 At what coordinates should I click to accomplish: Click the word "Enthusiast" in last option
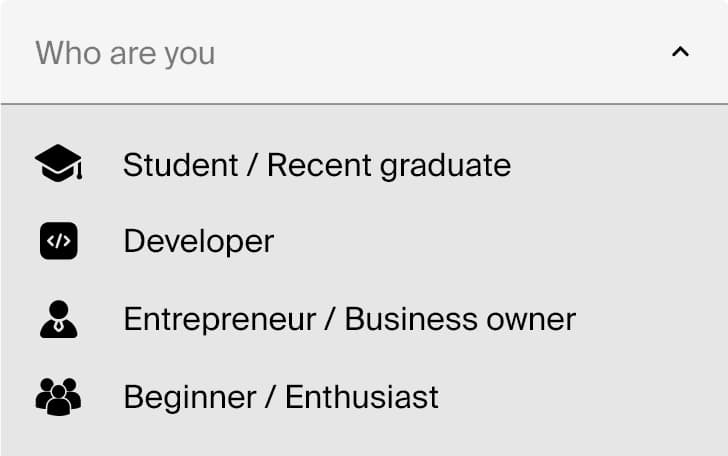click(x=362, y=397)
